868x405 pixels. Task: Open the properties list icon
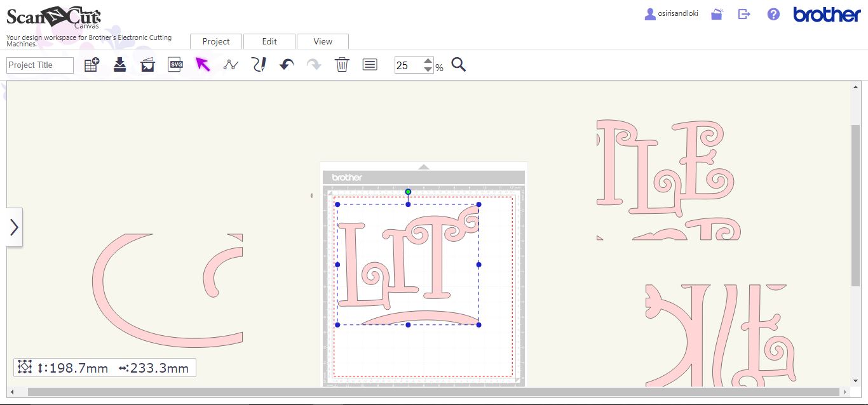tap(369, 64)
